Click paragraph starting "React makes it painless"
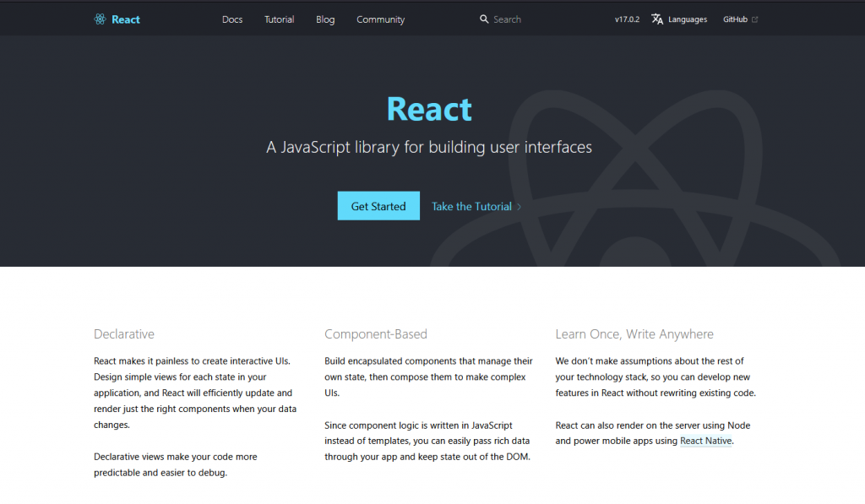 195,393
